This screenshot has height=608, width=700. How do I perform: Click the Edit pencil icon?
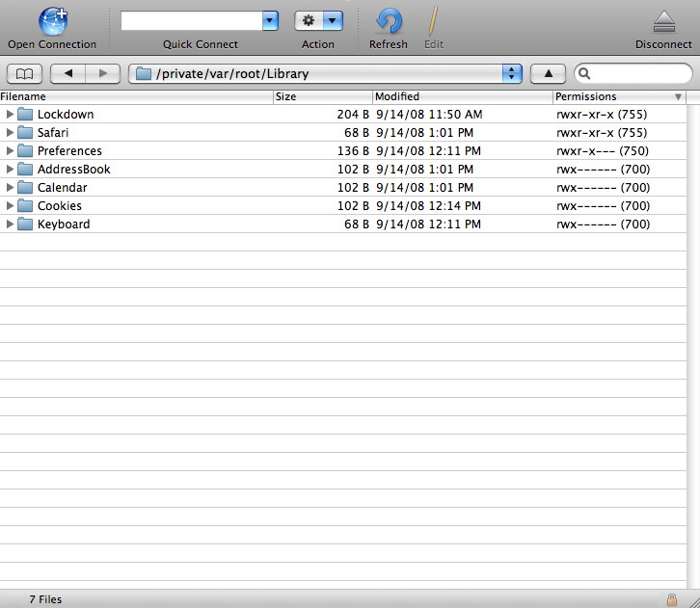point(433,21)
